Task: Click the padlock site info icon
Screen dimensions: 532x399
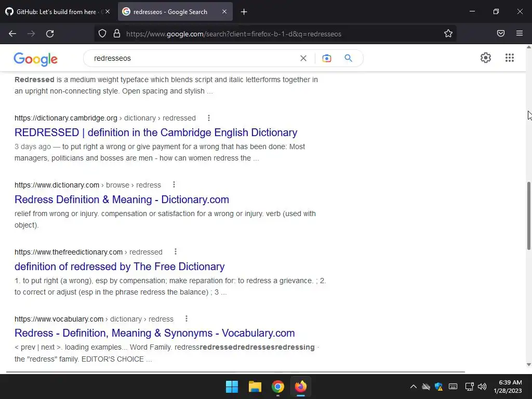Action: [117, 34]
